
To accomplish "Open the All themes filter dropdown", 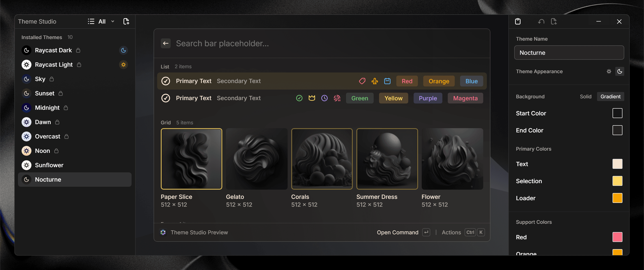I will (x=102, y=22).
